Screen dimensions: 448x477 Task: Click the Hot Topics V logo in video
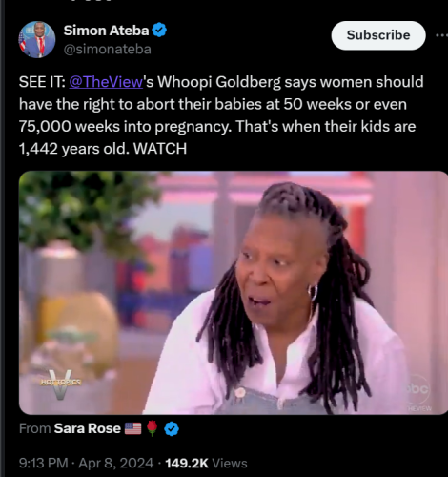(x=60, y=384)
